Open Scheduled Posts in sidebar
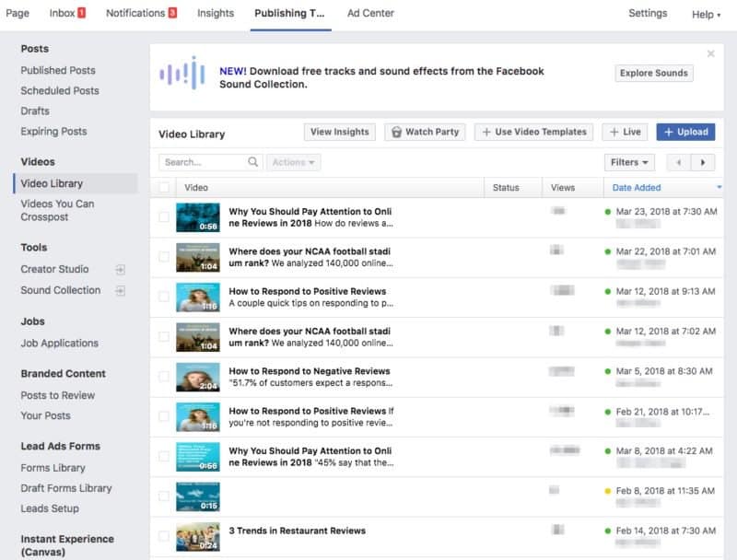 click(x=60, y=90)
